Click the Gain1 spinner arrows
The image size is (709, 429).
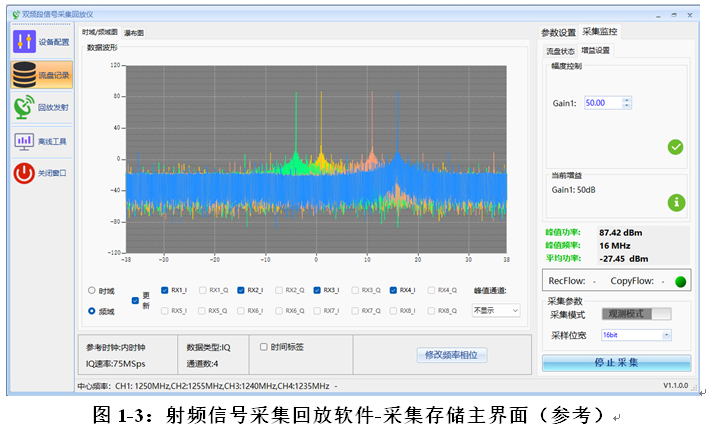point(626,102)
